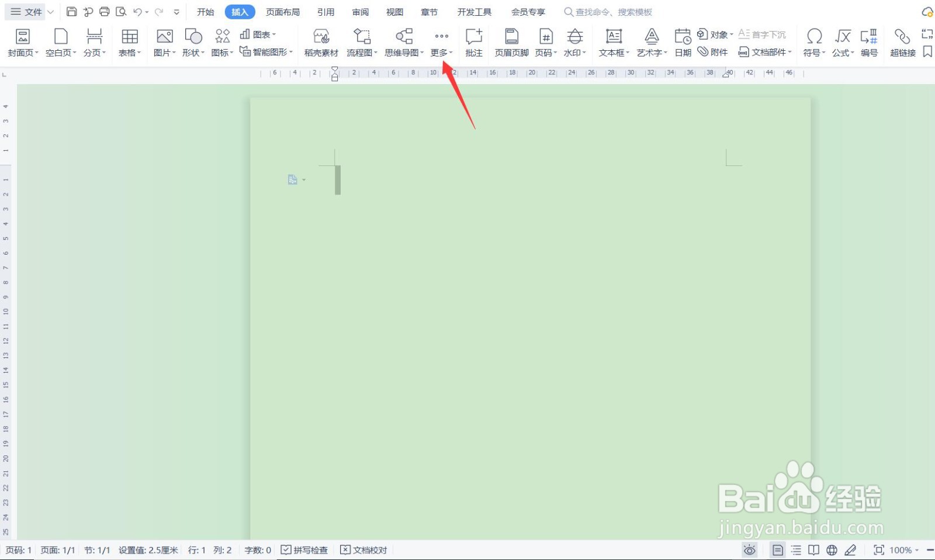Screen dimensions: 935x560
Task: Click the paste options icon in the document
Action: (x=293, y=180)
